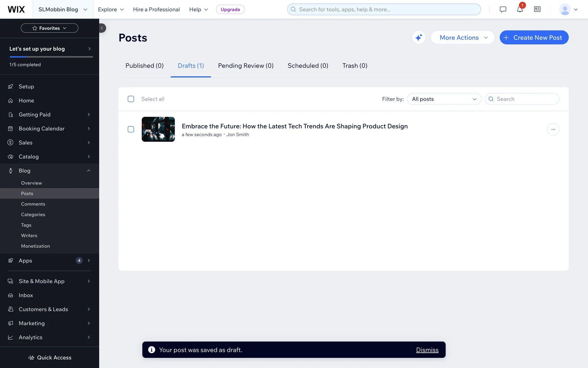Click Create New Post button
This screenshot has width=588, height=368.
pyautogui.click(x=534, y=37)
